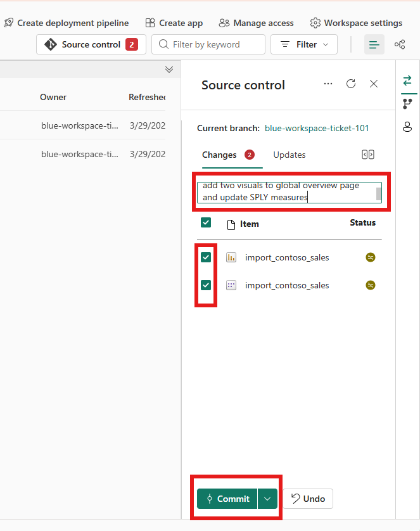The height and width of the screenshot is (531, 420).
Task: Click the Source control toolbar button
Action: point(91,44)
